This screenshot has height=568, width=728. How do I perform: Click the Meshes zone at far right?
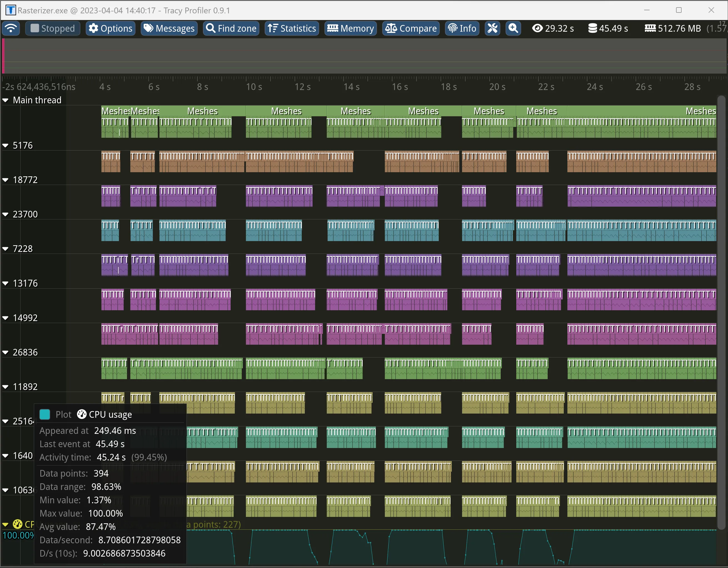642,111
